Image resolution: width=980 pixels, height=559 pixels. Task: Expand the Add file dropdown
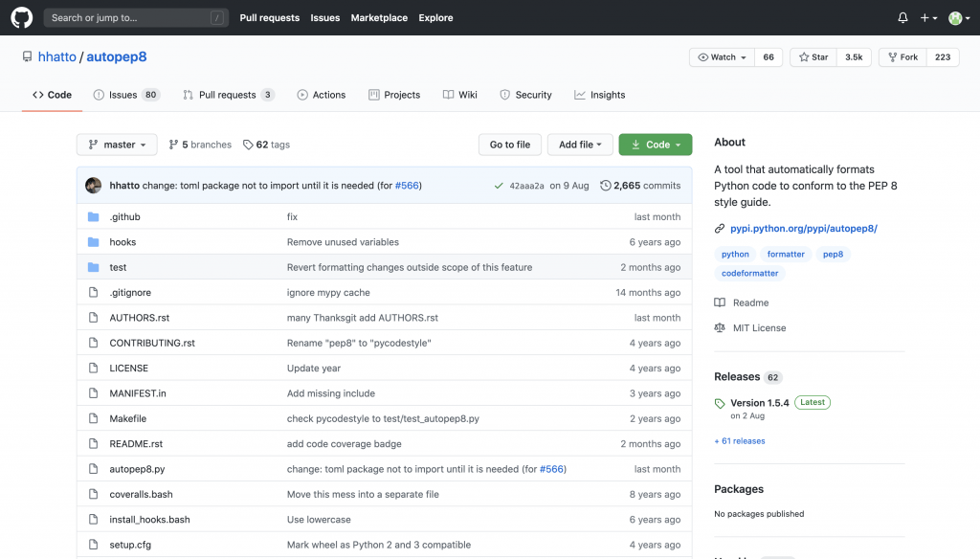[580, 145]
